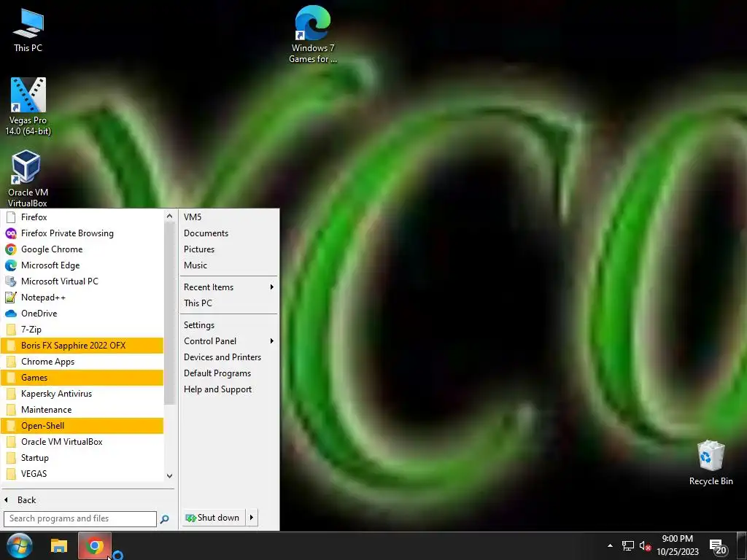Expand the Startup folder

82,458
